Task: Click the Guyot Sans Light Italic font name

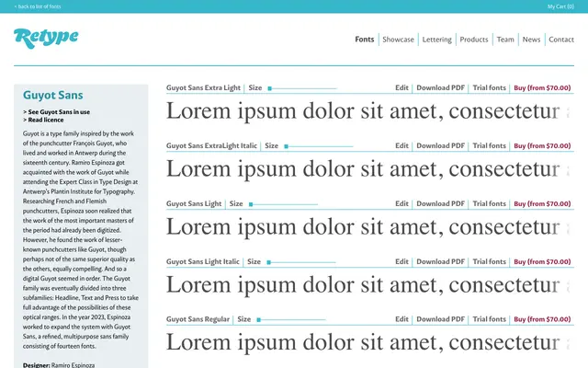Action: point(203,261)
